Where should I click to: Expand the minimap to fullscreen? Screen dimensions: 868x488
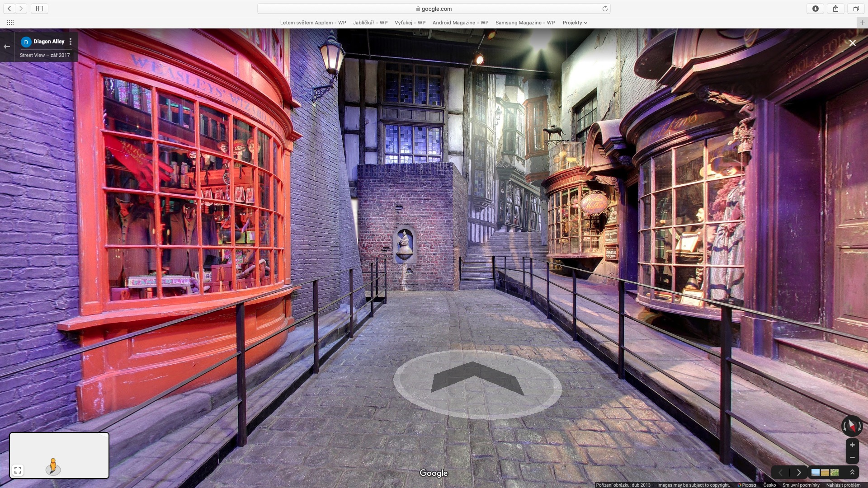coord(18,470)
